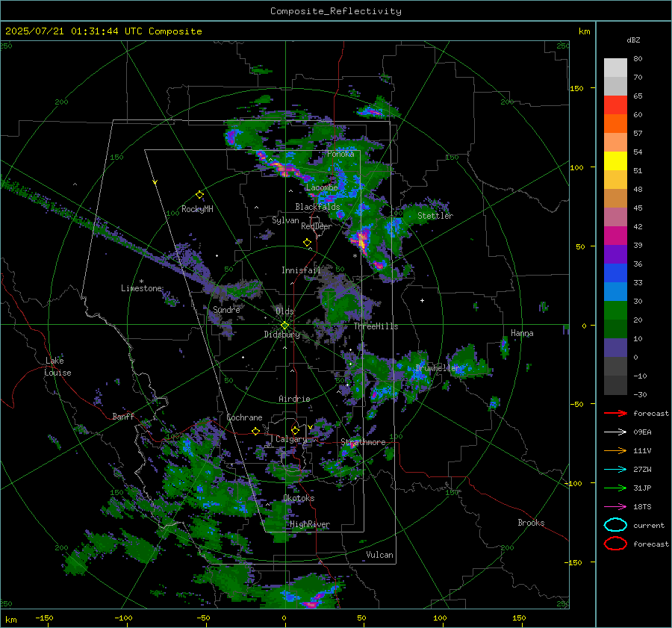Click the 65 dBZ red color swatch
The image size is (672, 628).
click(615, 105)
